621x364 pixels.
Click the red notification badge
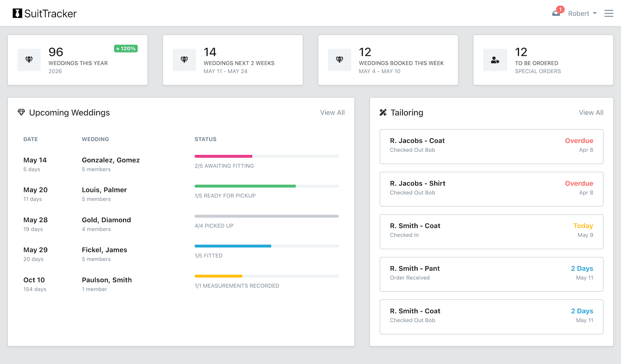[560, 10]
